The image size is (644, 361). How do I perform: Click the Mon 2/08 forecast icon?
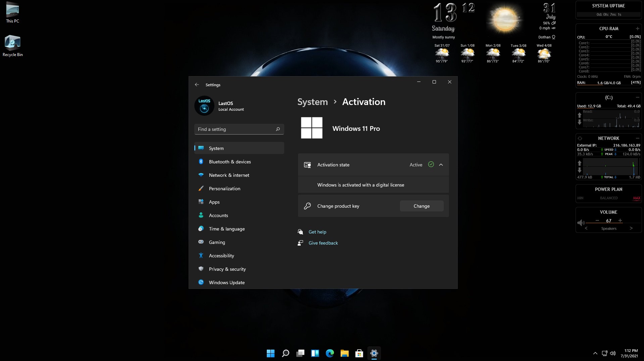pyautogui.click(x=493, y=53)
